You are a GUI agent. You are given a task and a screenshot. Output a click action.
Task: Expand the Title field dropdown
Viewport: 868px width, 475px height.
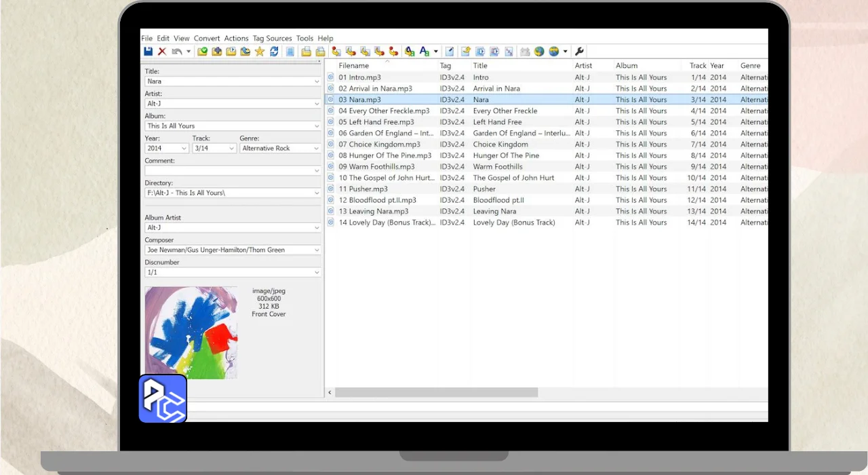click(x=317, y=81)
